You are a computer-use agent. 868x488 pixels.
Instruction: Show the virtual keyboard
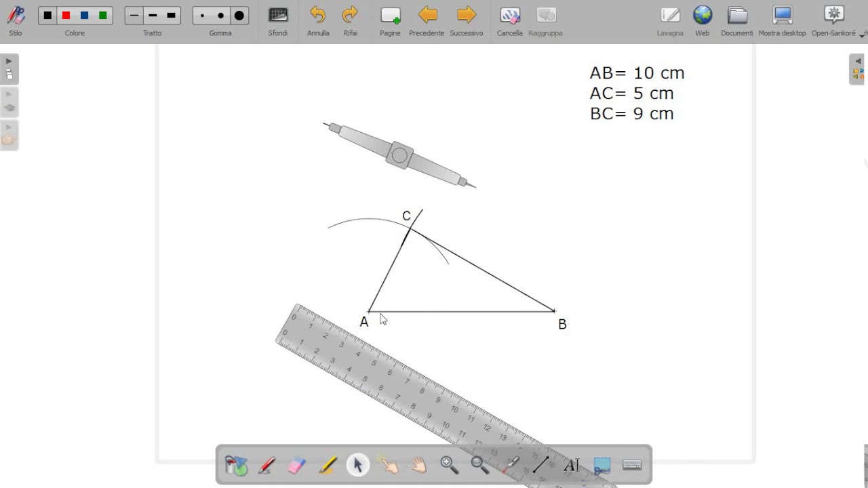[632, 465]
